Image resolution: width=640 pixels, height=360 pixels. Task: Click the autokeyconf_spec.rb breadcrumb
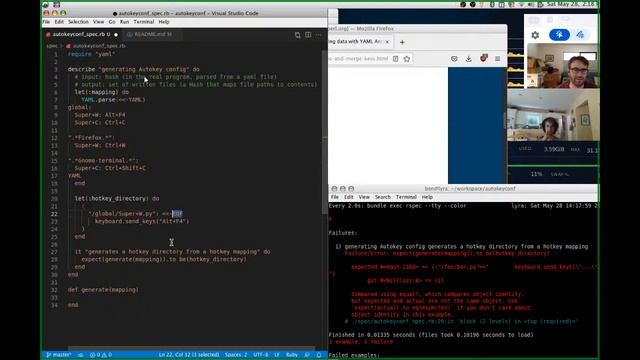(x=96, y=46)
